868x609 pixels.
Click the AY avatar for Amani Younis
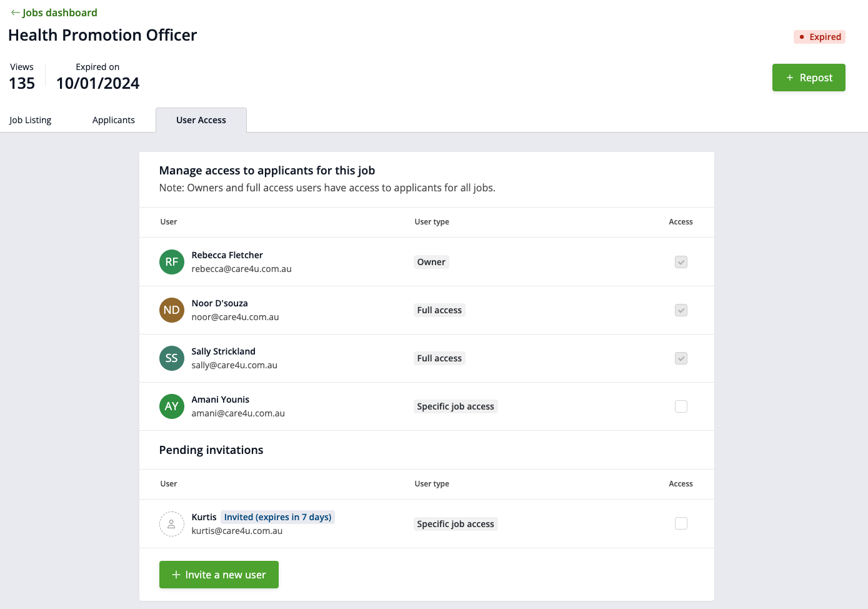[x=171, y=406]
